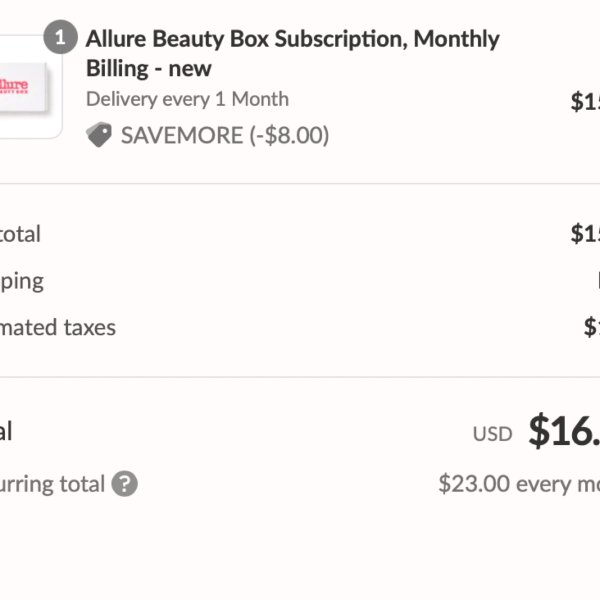Click the Total row label

pyautogui.click(x=6, y=431)
